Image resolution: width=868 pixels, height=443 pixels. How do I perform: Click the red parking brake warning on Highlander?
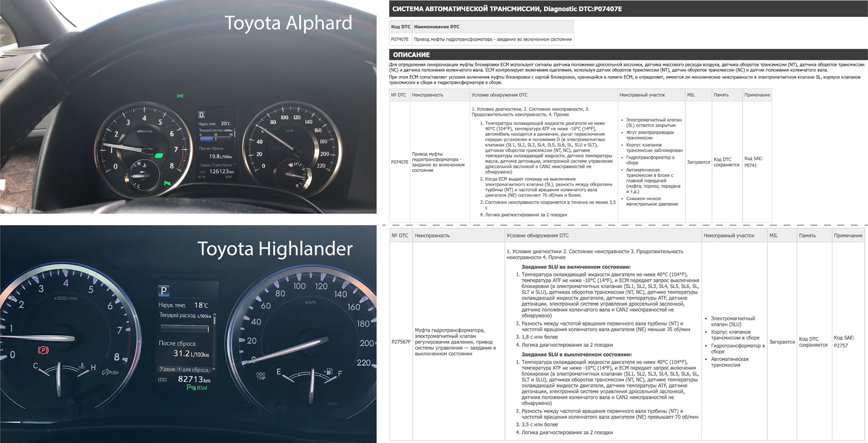pos(44,350)
